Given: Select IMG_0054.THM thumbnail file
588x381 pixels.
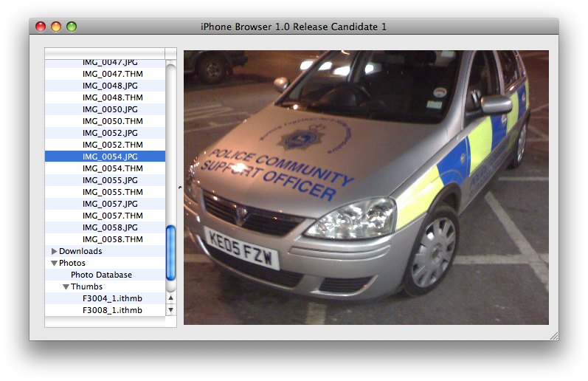Looking at the screenshot, I should point(112,168).
